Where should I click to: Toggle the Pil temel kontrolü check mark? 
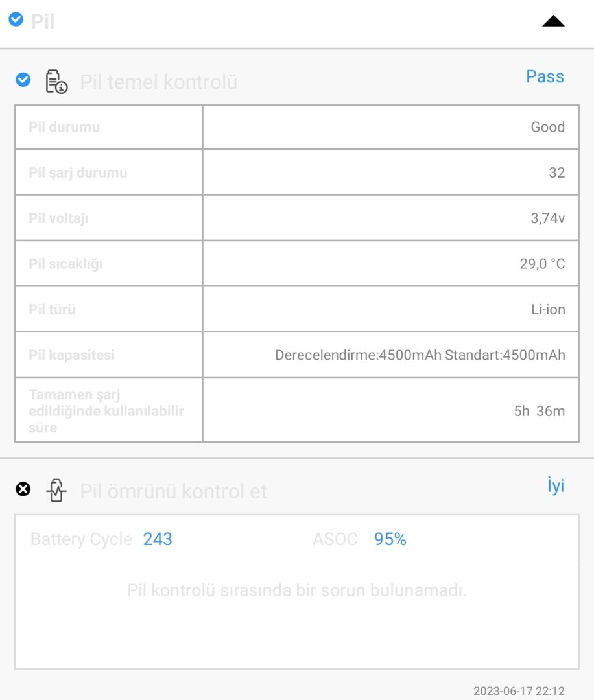click(x=23, y=80)
